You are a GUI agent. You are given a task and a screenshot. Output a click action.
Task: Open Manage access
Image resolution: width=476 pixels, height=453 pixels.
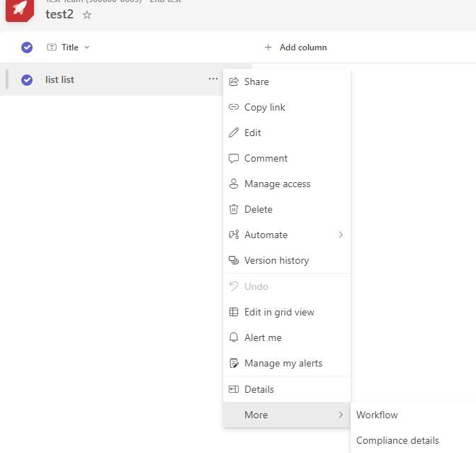click(x=287, y=184)
